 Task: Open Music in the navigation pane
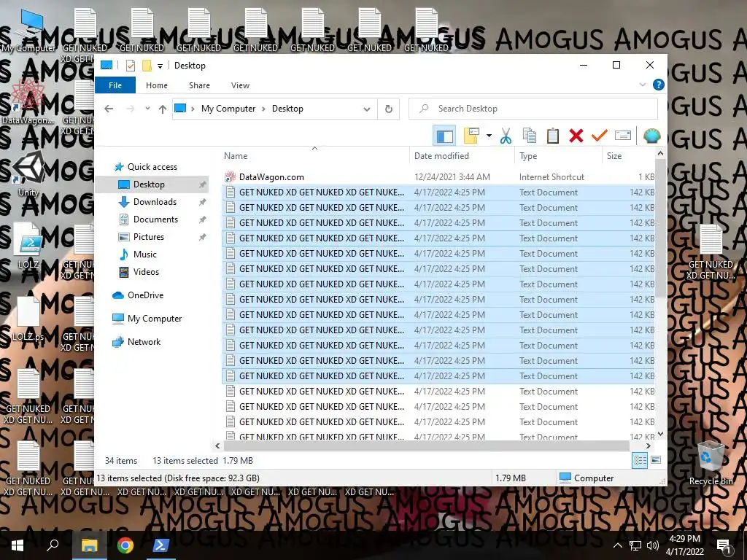145,254
